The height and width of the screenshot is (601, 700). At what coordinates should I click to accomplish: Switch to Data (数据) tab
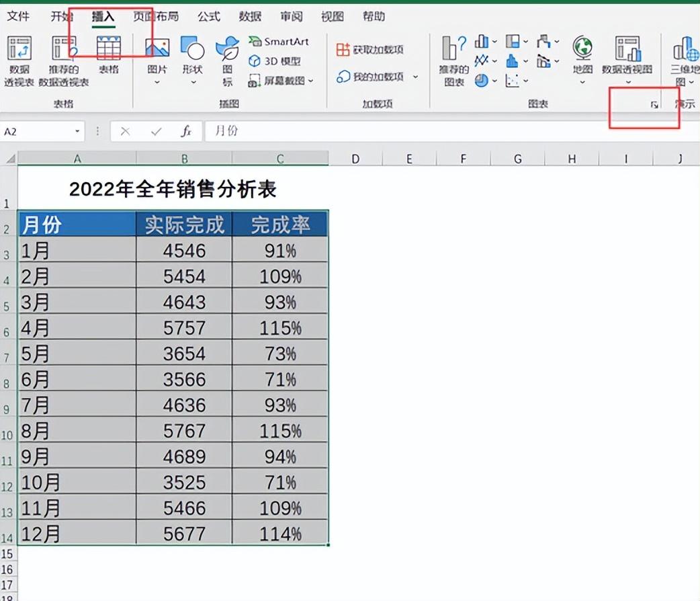tap(250, 17)
